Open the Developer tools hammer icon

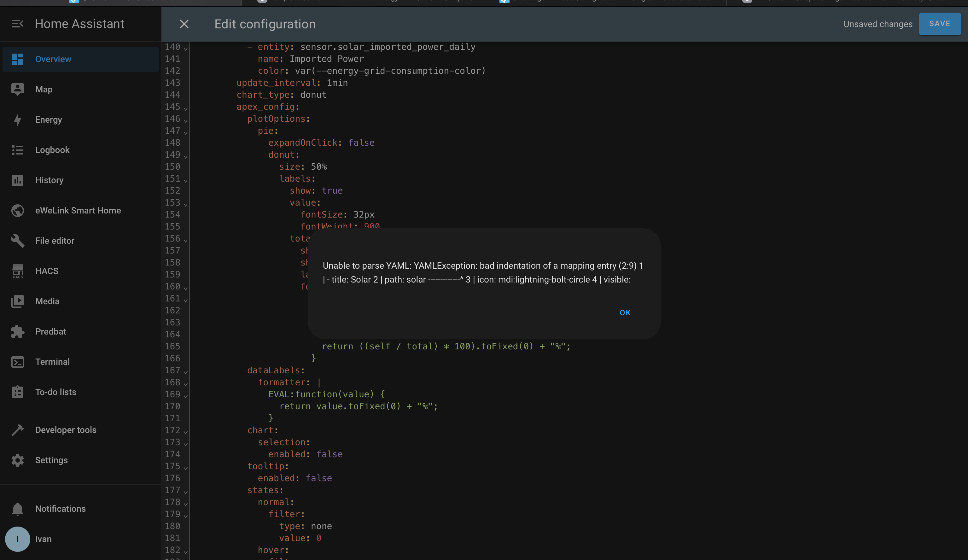(x=17, y=430)
